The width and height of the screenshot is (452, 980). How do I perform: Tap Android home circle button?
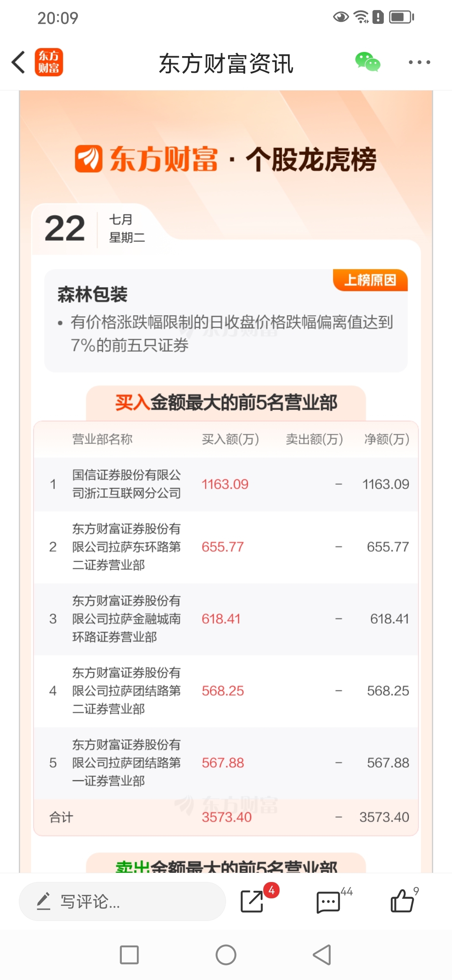pyautogui.click(x=226, y=955)
